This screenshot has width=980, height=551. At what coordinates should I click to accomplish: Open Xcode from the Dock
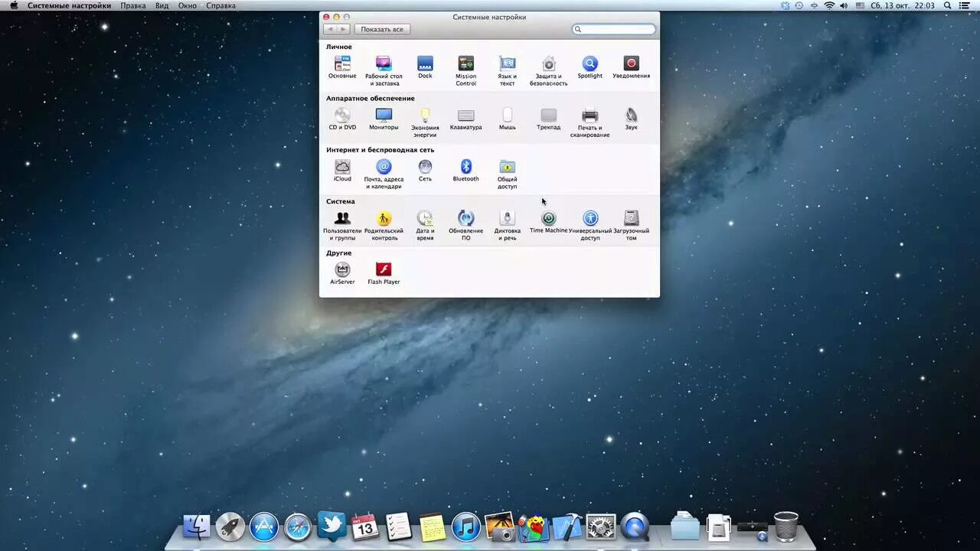pos(567,527)
